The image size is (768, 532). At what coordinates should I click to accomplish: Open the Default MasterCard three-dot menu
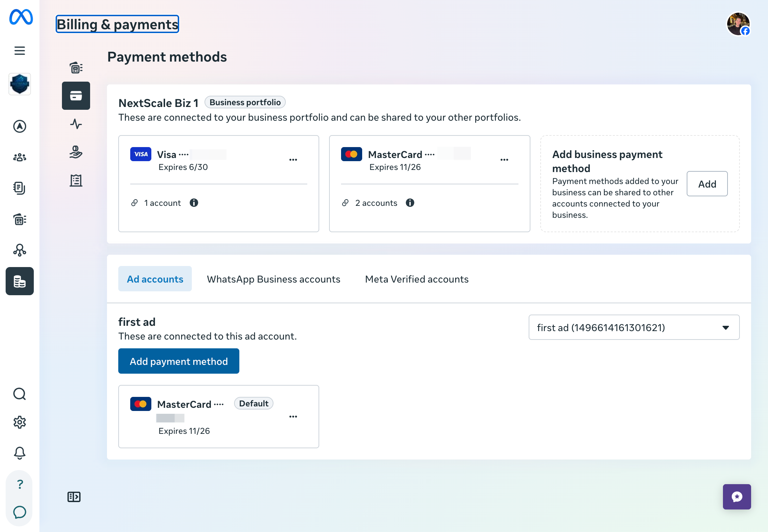293,417
